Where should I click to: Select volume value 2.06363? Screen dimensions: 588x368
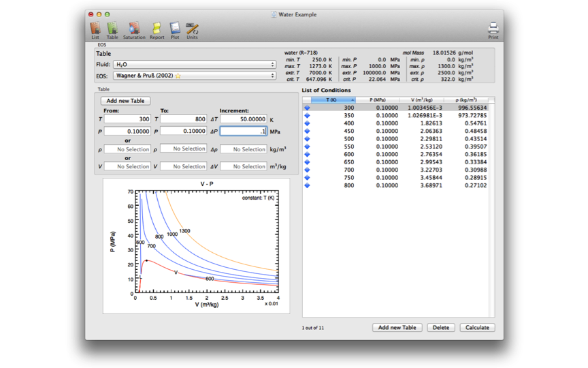coord(431,131)
